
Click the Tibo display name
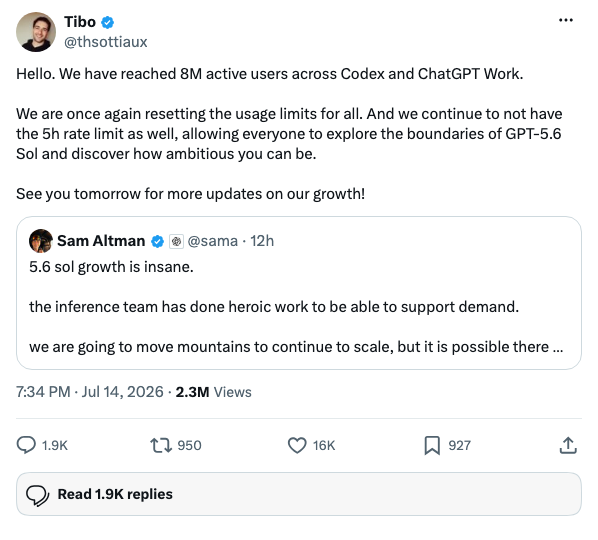[80, 22]
